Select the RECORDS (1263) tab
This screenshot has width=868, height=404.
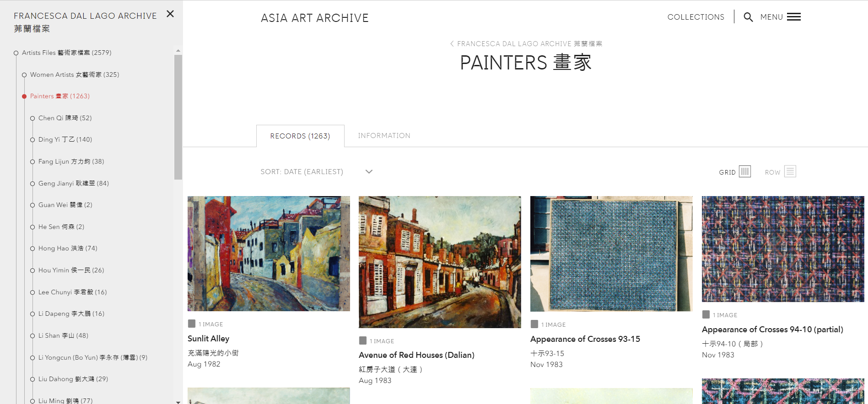click(300, 136)
